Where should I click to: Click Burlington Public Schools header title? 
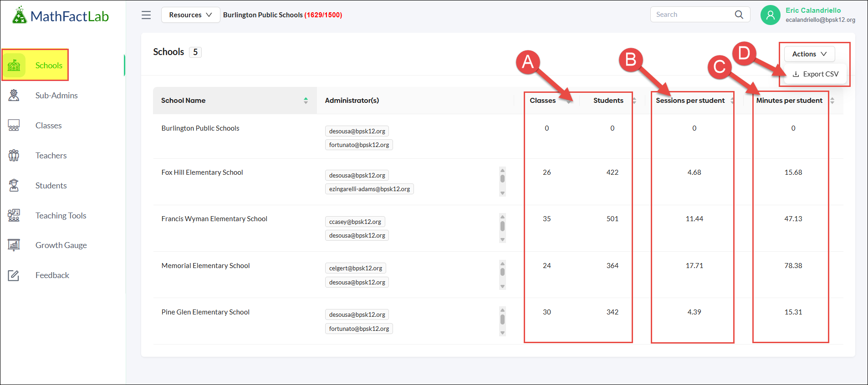(x=263, y=15)
